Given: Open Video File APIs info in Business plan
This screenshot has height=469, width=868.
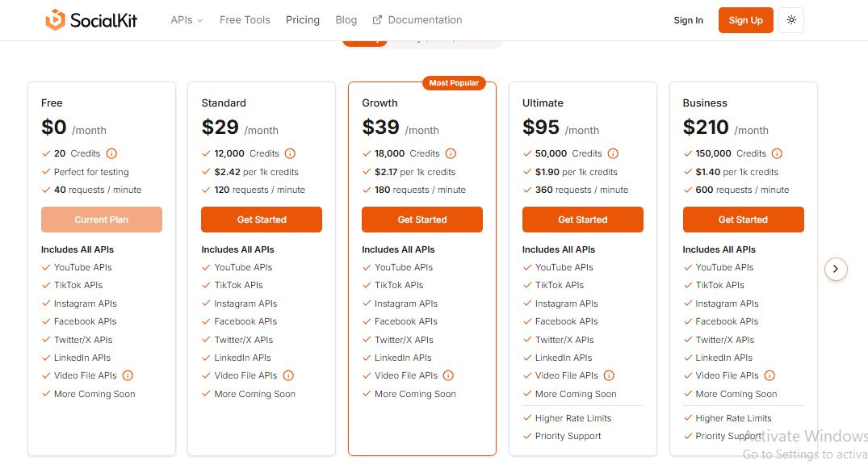Looking at the screenshot, I should pos(769,375).
